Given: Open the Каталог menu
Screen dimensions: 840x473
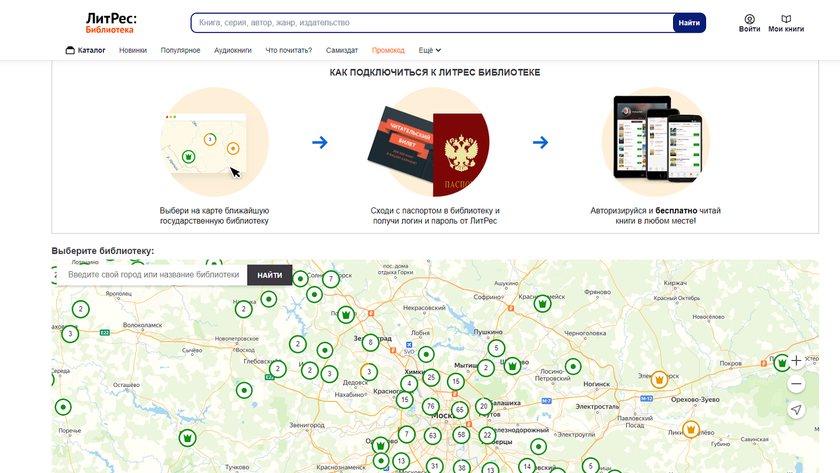Looking at the screenshot, I should click(x=85, y=50).
